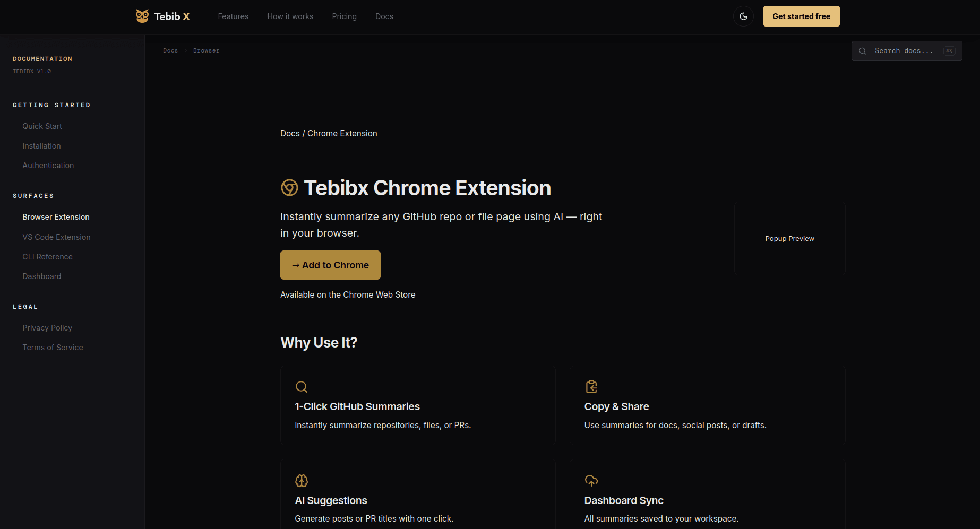Click the Docs / Chrome Extension path text
Image resolution: width=980 pixels, height=529 pixels.
329,134
